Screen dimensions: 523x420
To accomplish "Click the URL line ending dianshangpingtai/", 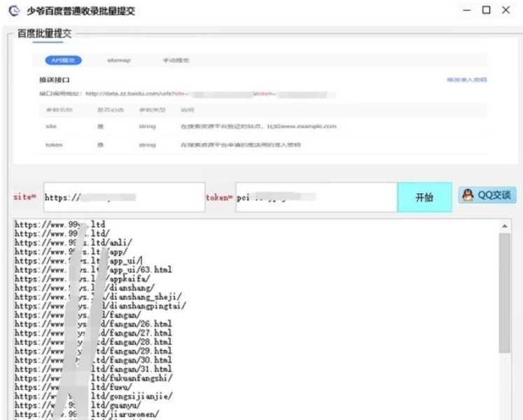I will [100, 306].
